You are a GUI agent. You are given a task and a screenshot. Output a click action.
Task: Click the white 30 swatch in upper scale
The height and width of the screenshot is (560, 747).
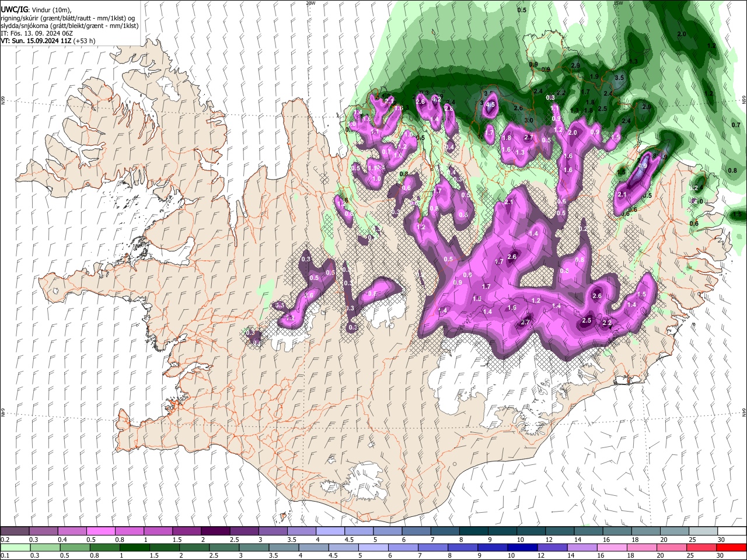click(x=732, y=531)
